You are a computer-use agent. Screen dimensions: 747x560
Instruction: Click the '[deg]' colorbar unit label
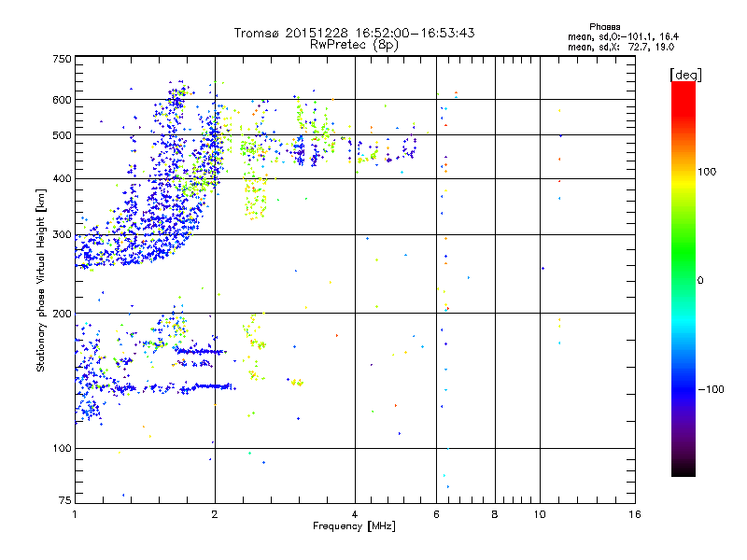click(685, 75)
